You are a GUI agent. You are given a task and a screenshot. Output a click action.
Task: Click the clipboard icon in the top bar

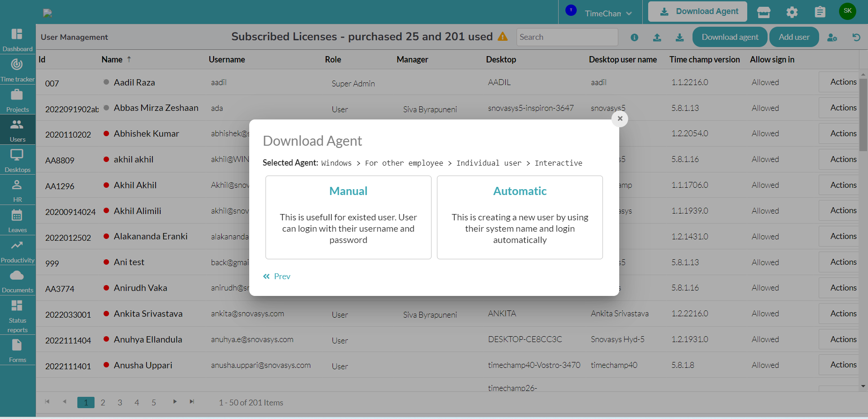click(x=820, y=12)
